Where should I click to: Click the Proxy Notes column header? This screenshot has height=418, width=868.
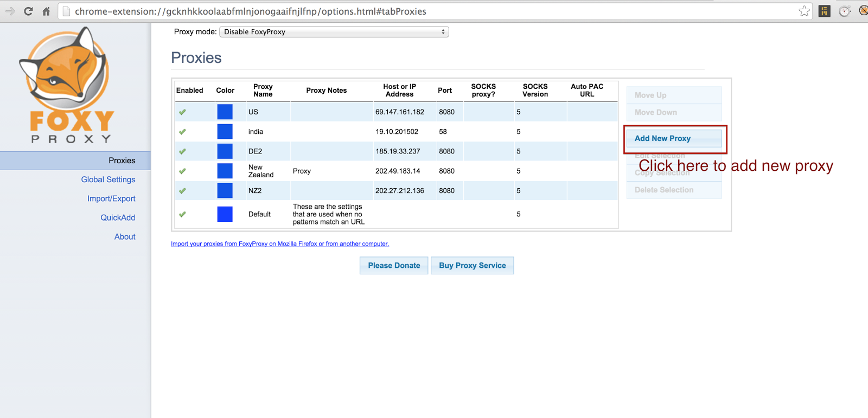click(x=327, y=91)
